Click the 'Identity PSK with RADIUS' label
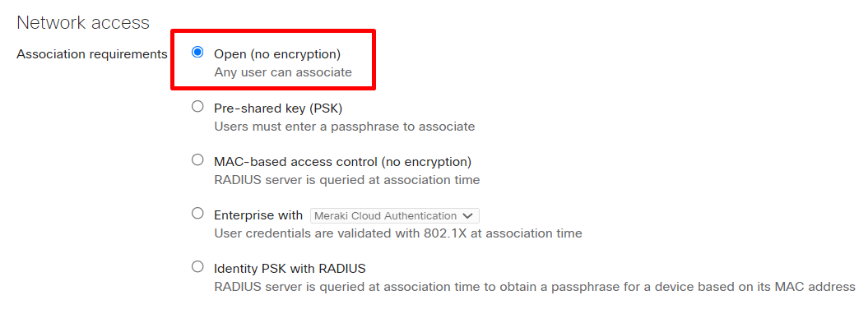This screenshot has width=868, height=323. click(290, 269)
